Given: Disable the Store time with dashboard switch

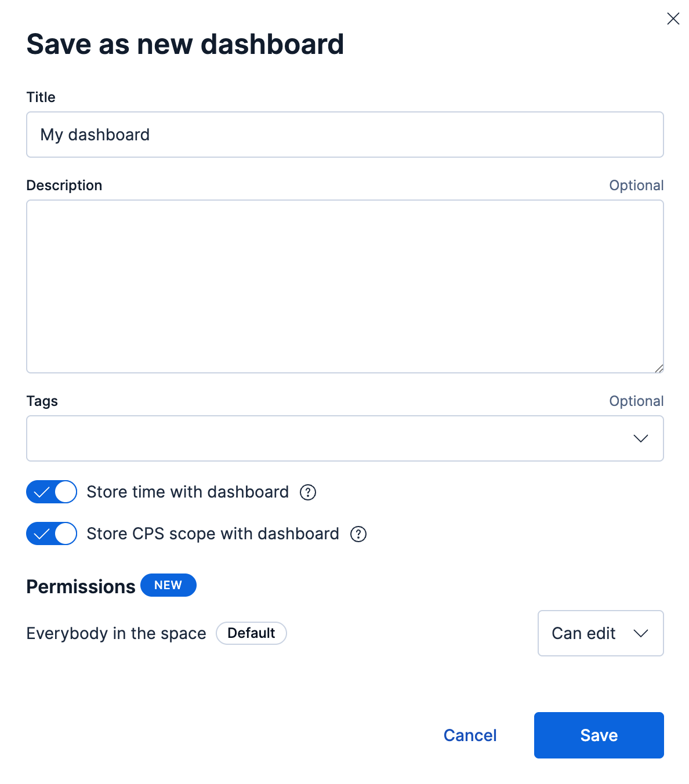Looking at the screenshot, I should tap(52, 492).
